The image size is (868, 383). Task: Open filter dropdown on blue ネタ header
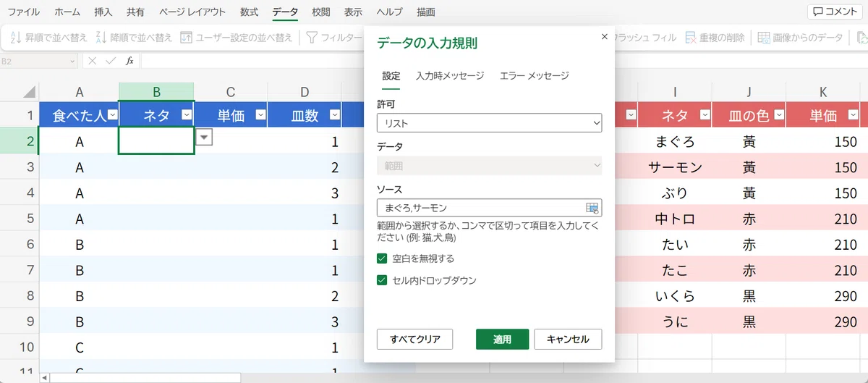tap(187, 114)
